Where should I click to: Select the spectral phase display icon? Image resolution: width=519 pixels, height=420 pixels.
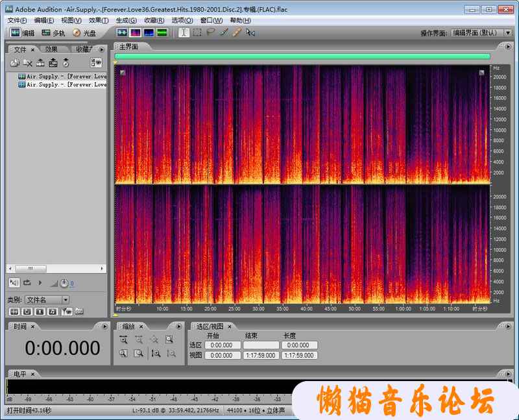[x=162, y=32]
